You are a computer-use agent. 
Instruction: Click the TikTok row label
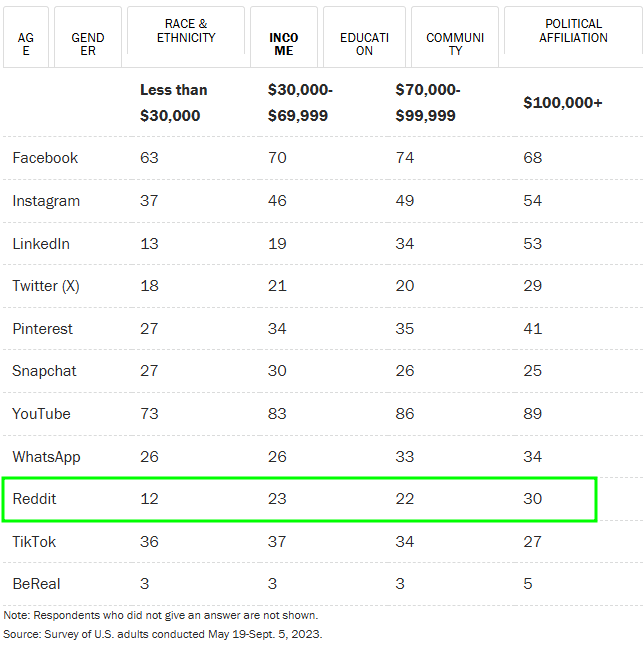click(34, 542)
